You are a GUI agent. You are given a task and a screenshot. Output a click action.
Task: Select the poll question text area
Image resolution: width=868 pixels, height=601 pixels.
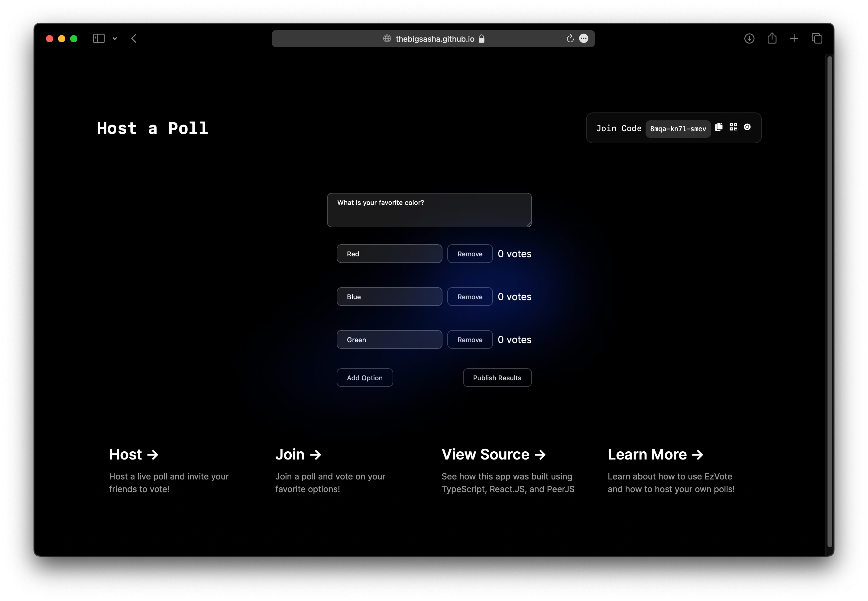429,210
